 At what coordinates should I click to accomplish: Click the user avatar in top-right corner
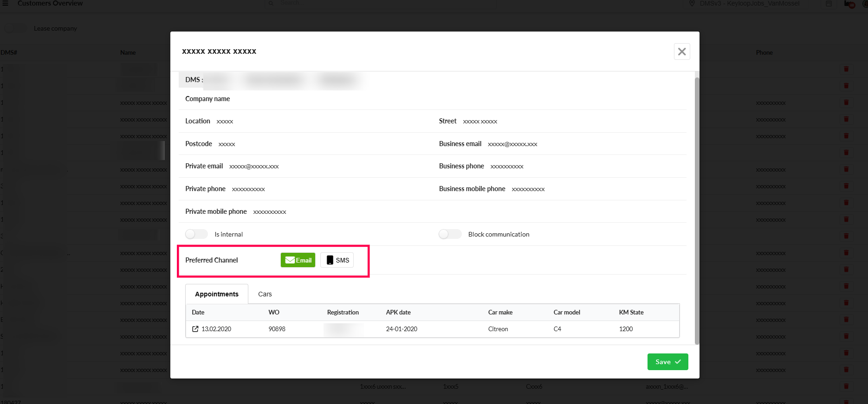click(863, 4)
